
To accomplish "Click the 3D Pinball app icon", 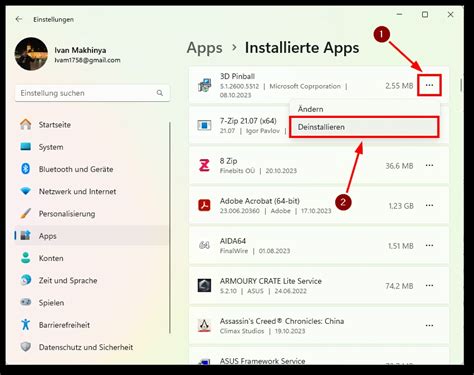I will point(204,85).
